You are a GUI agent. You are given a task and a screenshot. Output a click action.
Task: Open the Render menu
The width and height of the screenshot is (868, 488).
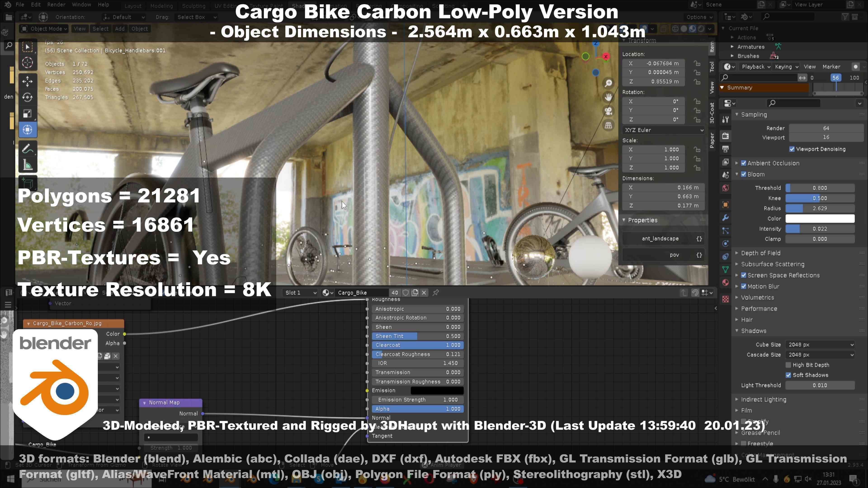pyautogui.click(x=56, y=5)
